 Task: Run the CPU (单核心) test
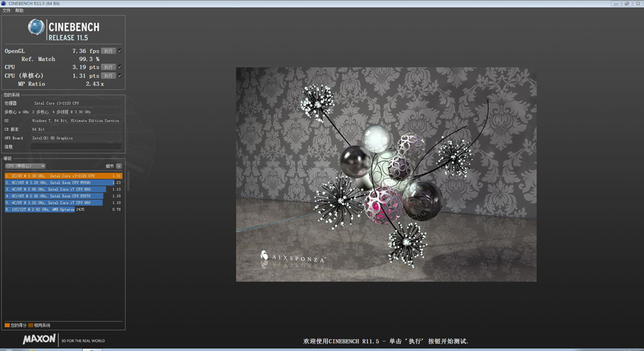pos(108,75)
